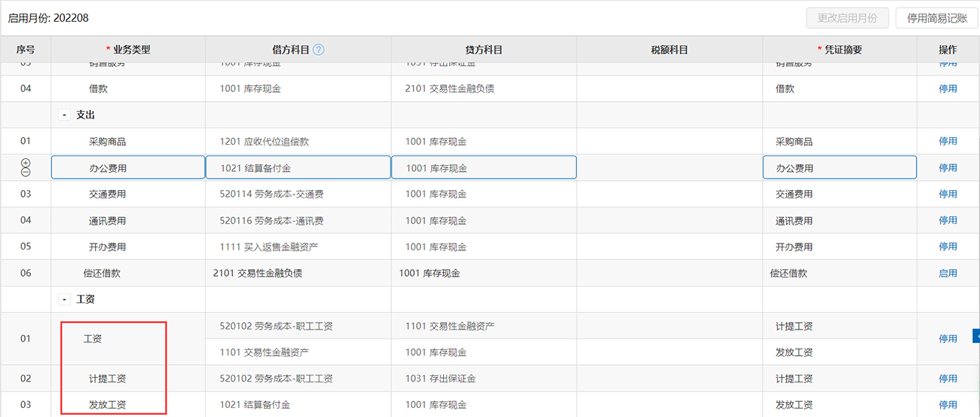The image size is (980, 417).
Task: Collapse the 工资 group
Action: click(65, 299)
